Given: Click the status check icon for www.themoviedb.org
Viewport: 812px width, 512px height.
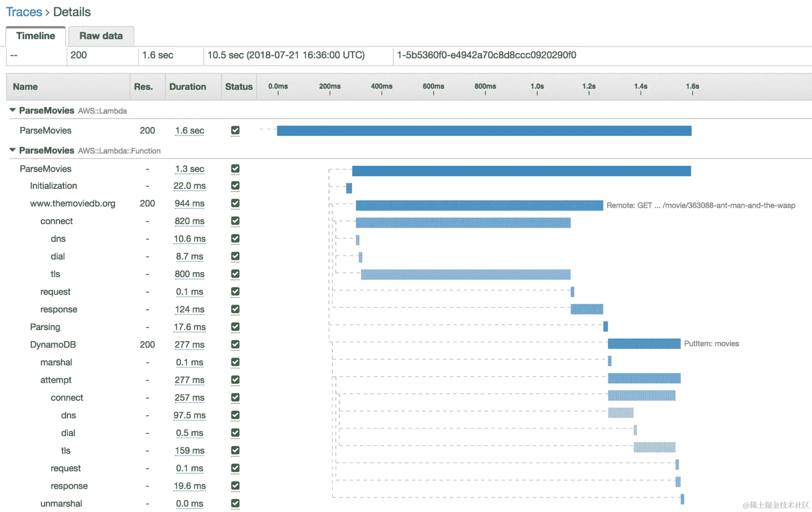Looking at the screenshot, I should click(235, 203).
